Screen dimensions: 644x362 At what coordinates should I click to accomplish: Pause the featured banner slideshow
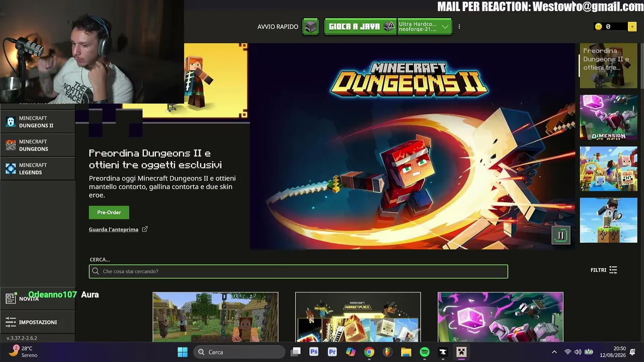[561, 235]
